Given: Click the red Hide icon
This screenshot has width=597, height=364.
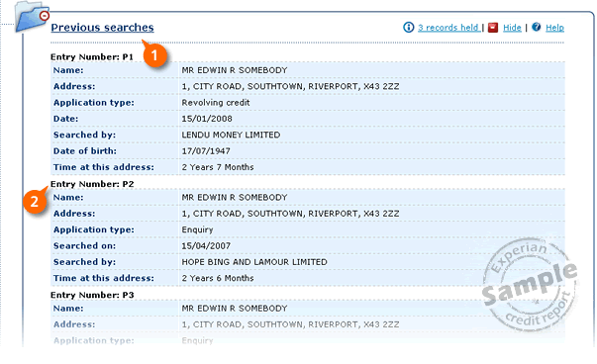Looking at the screenshot, I should pos(493,28).
